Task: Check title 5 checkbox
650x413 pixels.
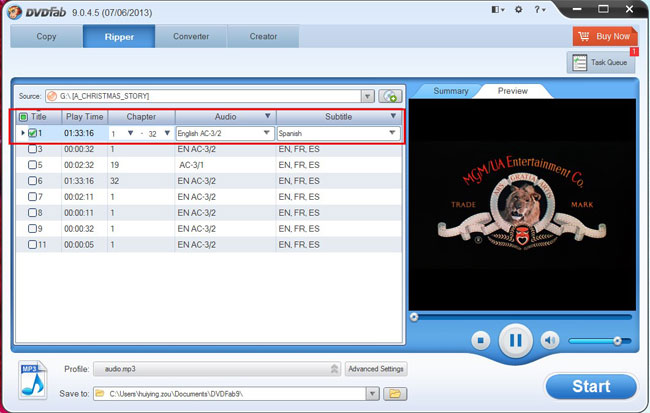Action: 32,165
